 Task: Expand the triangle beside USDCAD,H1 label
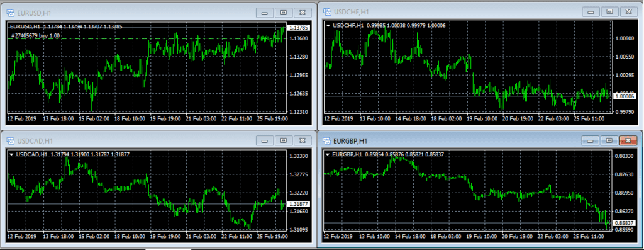[x=12, y=155]
